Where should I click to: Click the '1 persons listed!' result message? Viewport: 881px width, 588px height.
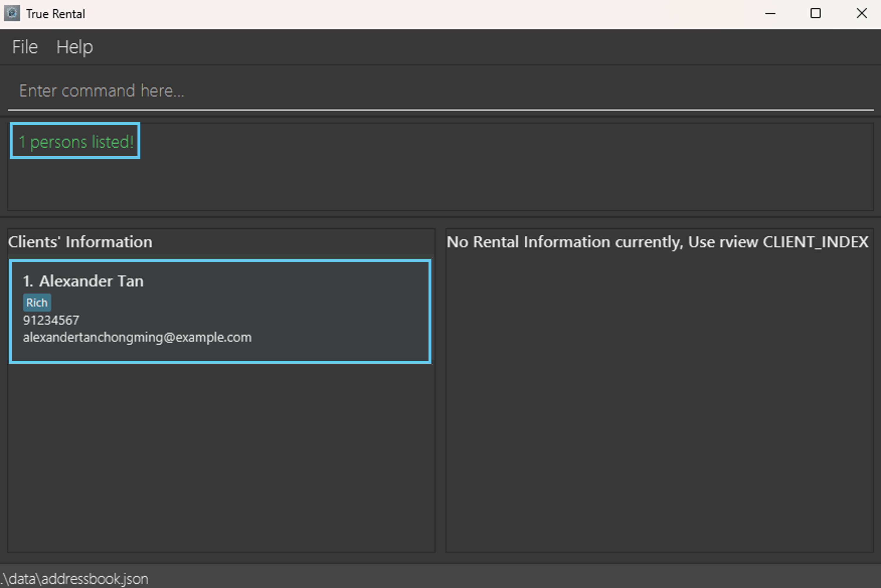point(76,142)
